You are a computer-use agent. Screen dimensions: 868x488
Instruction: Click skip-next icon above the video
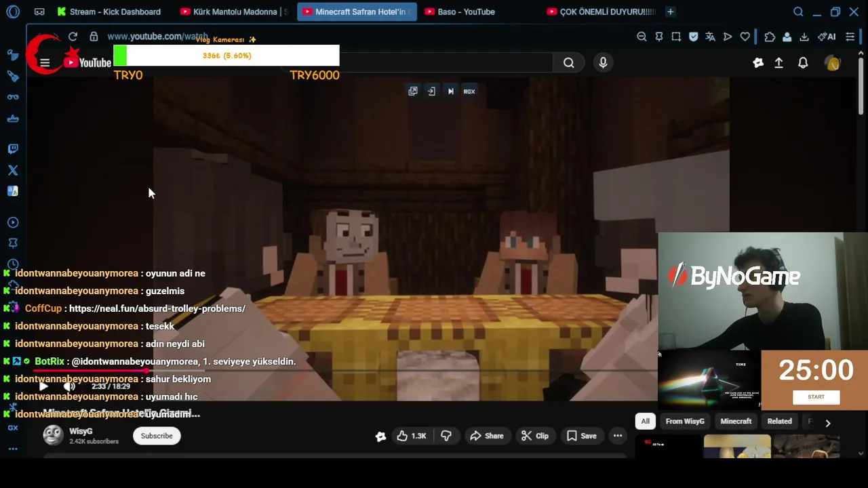point(450,91)
